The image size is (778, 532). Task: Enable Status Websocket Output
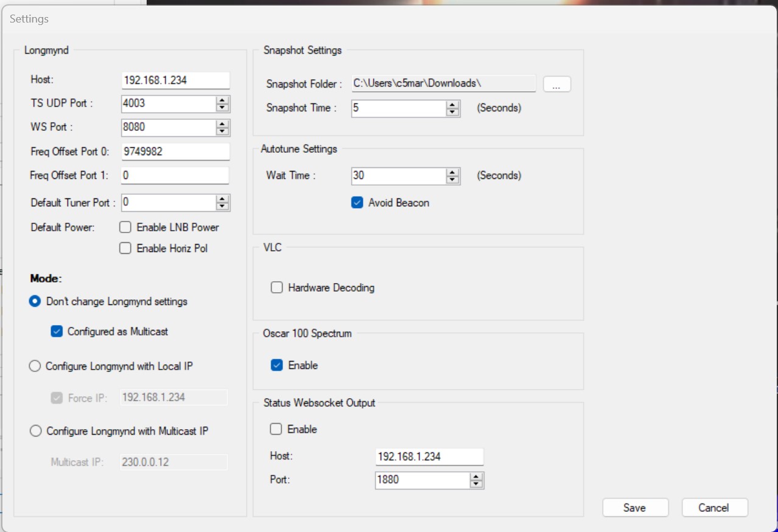point(276,429)
